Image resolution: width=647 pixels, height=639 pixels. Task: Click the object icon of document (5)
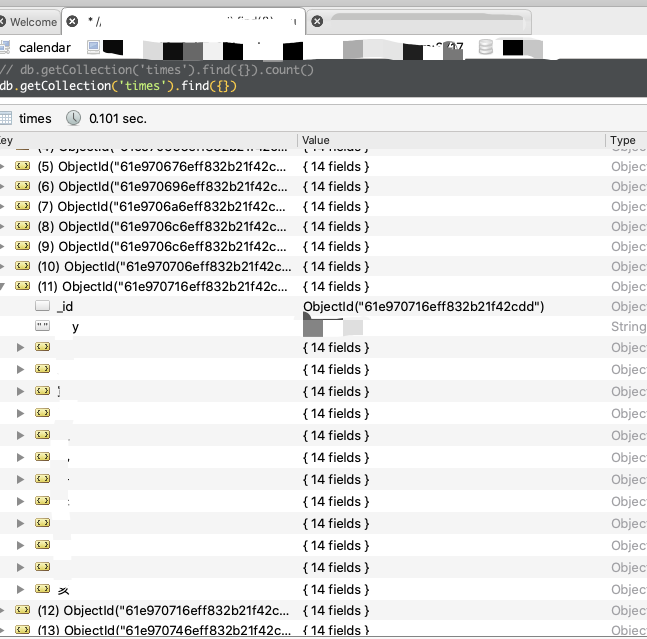(x=22, y=166)
